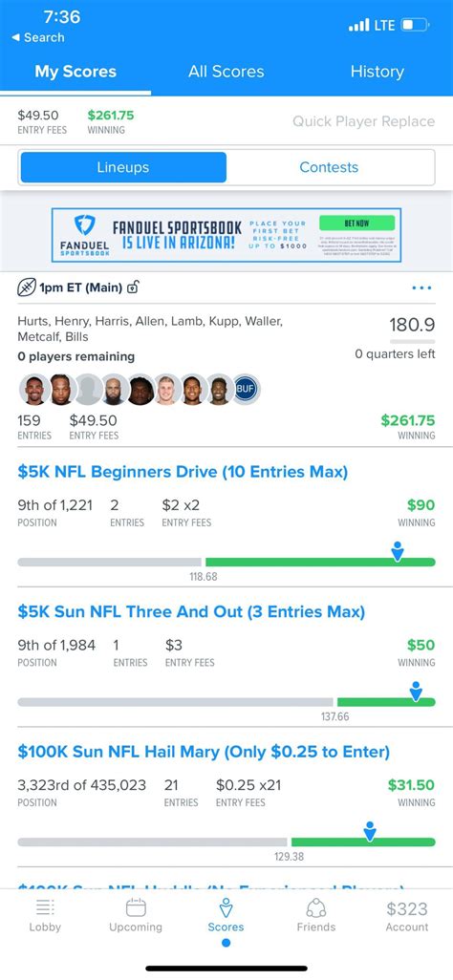Open $5K NFL Beginners Drive contest
The image size is (453, 980).
pos(183,471)
